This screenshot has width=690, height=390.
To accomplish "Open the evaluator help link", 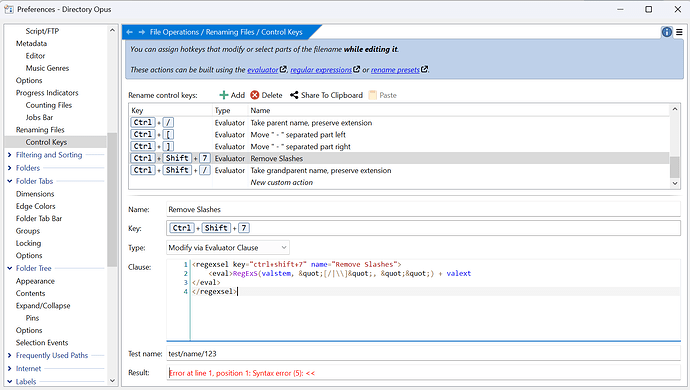I will [263, 70].
